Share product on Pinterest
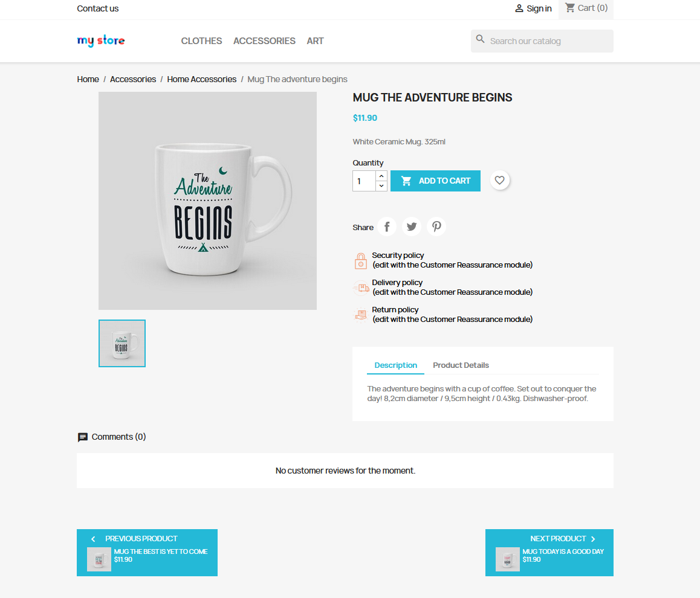 pyautogui.click(x=436, y=227)
